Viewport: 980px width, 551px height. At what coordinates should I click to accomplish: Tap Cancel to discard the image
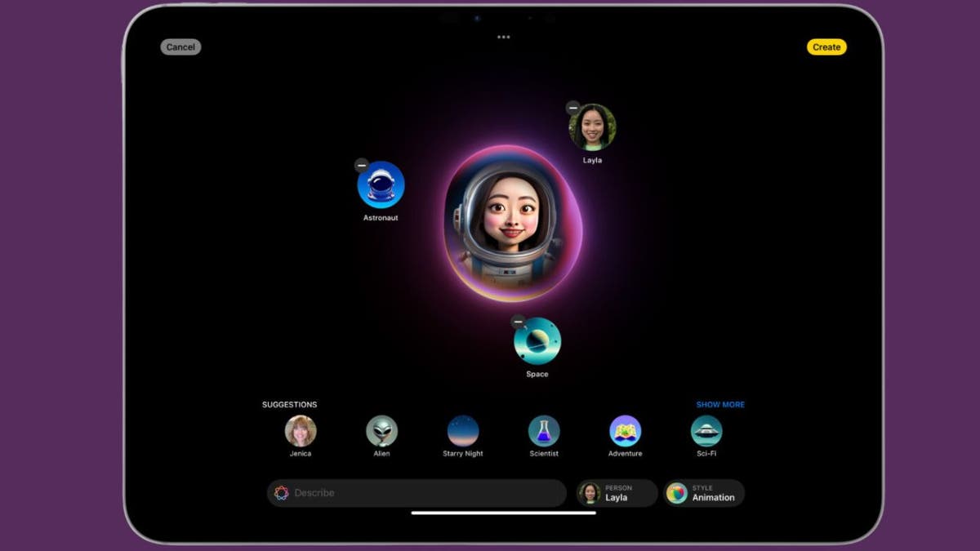click(x=180, y=47)
